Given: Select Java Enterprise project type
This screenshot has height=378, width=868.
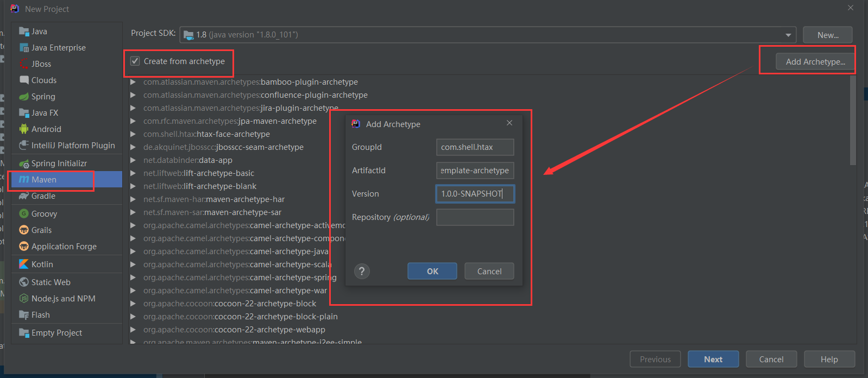Looking at the screenshot, I should (x=67, y=48).
